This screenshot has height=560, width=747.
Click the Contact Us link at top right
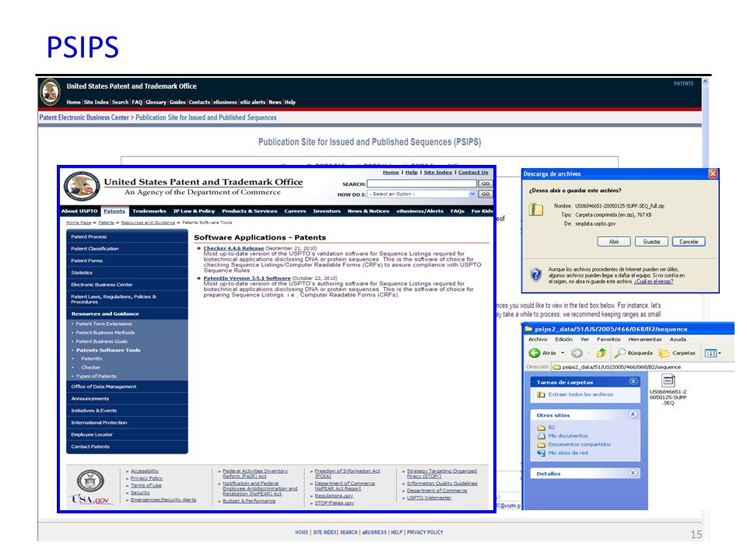click(x=473, y=173)
